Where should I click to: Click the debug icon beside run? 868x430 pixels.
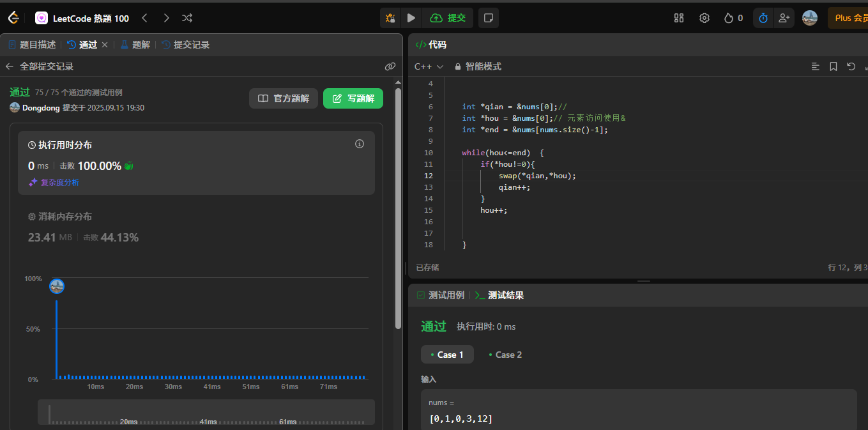point(390,18)
